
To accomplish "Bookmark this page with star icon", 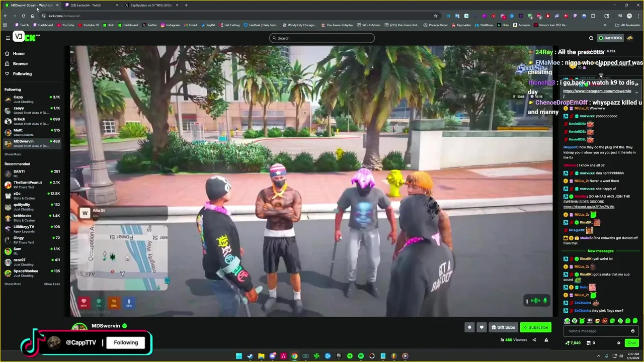I will pos(435,16).
